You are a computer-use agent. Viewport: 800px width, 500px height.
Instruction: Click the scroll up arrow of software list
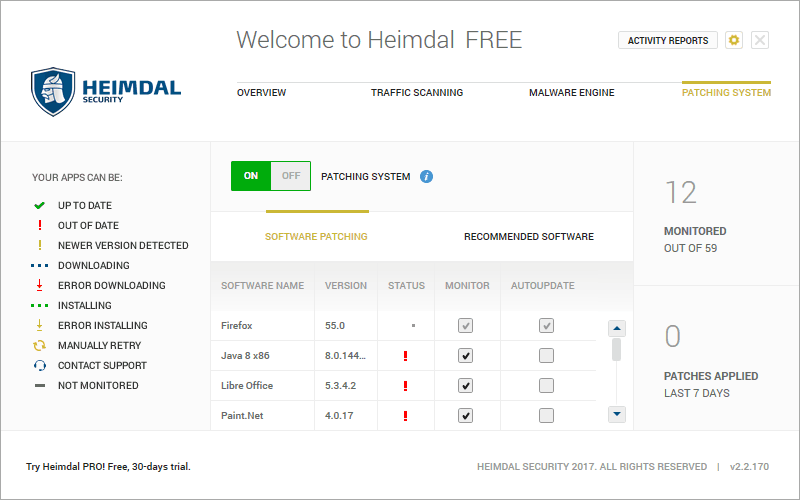click(617, 328)
